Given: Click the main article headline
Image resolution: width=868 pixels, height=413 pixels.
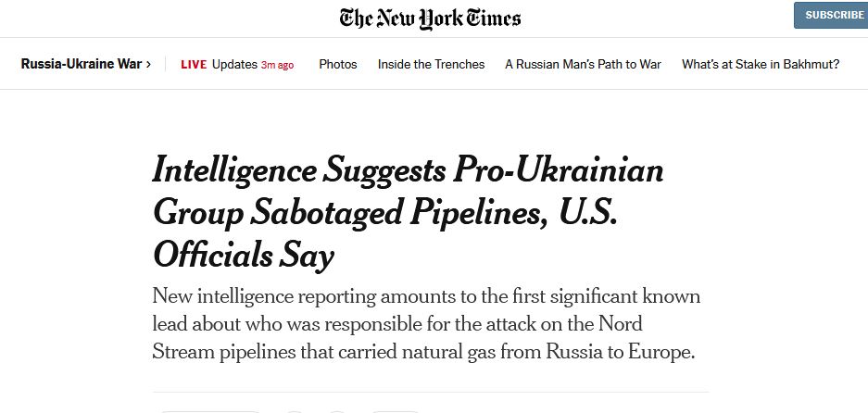Looking at the screenshot, I should [x=408, y=213].
